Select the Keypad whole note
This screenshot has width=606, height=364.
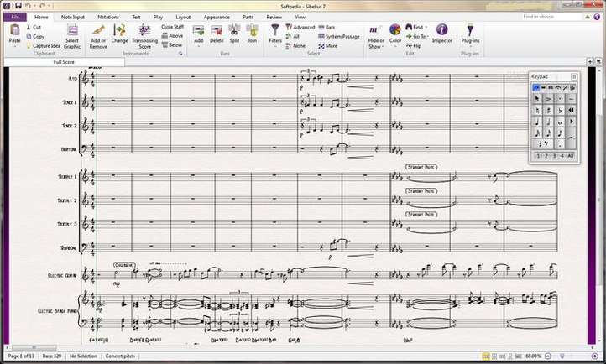click(560, 122)
